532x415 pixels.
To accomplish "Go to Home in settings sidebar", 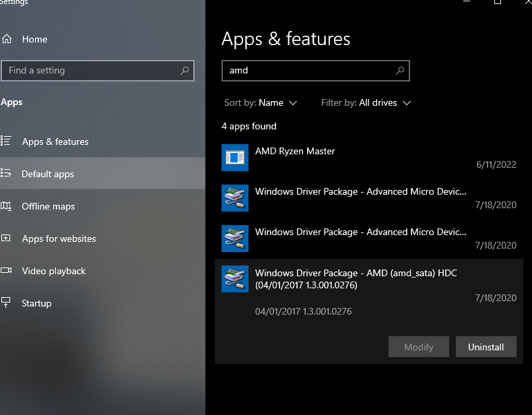I will point(102,39).
